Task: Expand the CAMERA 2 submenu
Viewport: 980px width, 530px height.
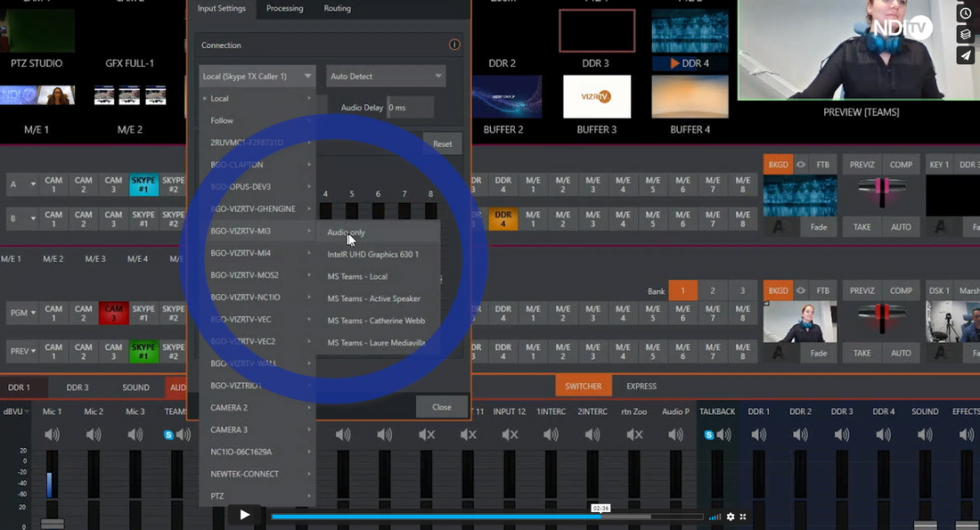Action: coord(257,407)
